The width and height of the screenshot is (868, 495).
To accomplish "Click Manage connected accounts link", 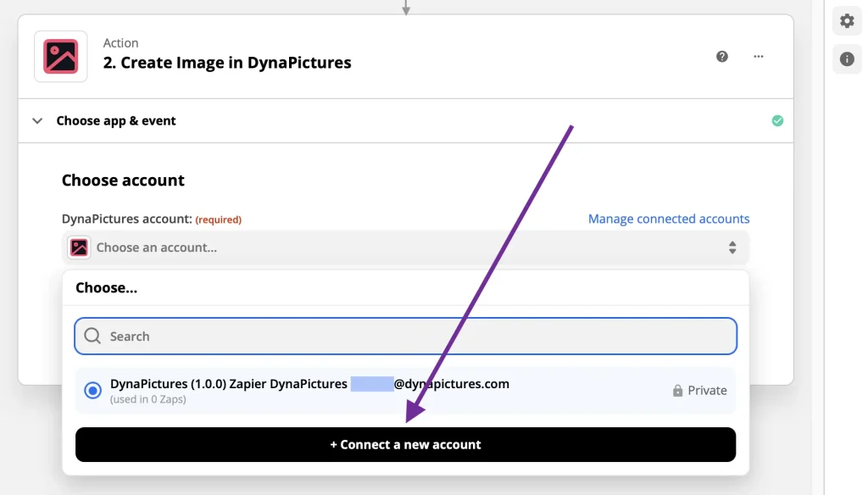I will coord(669,219).
